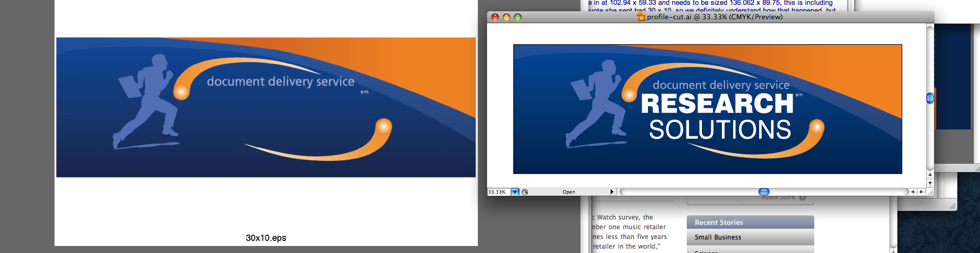Click the vertical scrollbar thumb in Illustrator
This screenshot has height=253, width=980.
(x=930, y=98)
